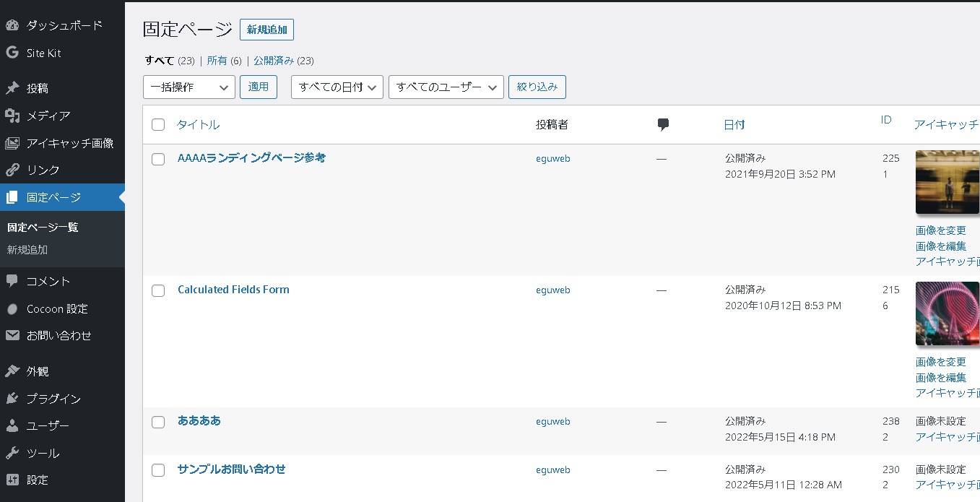Sort by the comments bubble column icon
This screenshot has height=502, width=980.
click(x=663, y=125)
